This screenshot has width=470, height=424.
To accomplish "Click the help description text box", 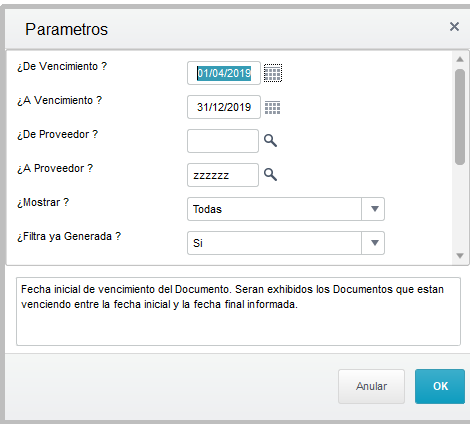I will click(238, 311).
